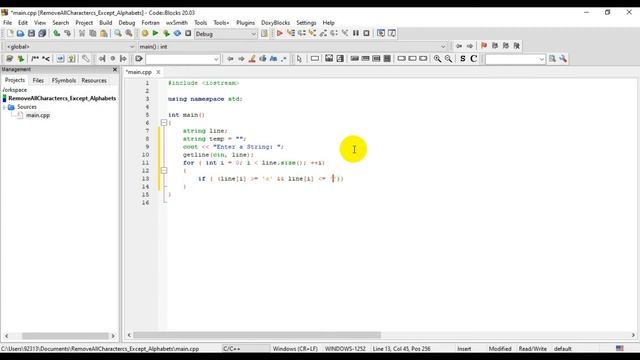The width and height of the screenshot is (640, 360).
Task: Click the Run to cursor debug icon
Action: pos(291,33)
